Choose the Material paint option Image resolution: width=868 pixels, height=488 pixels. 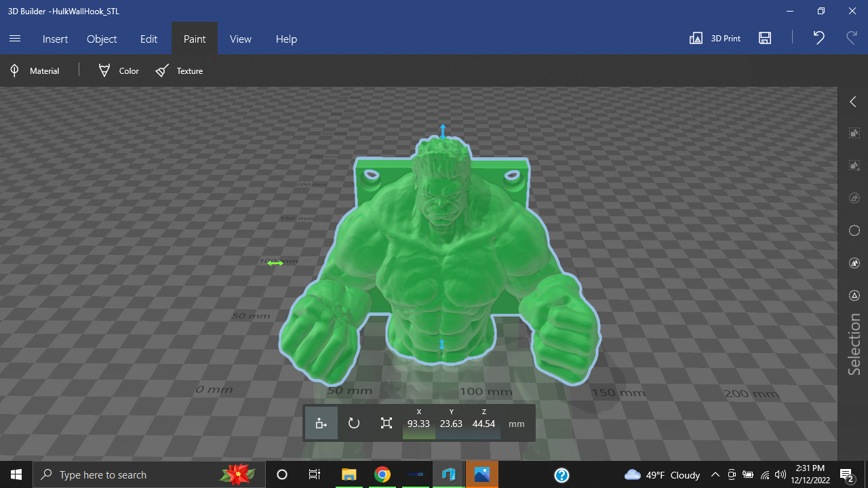coord(34,70)
